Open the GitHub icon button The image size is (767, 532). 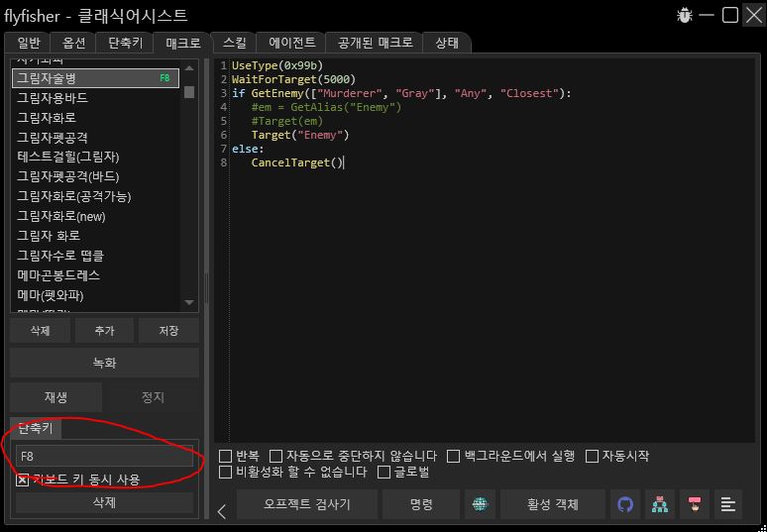click(625, 504)
